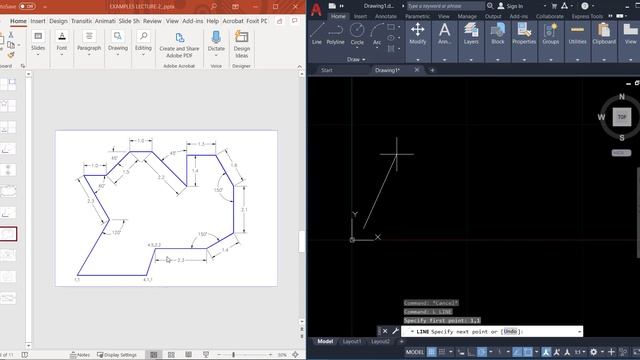Open the Review tab in PowerPoint
The height and width of the screenshot is (360, 640).
pos(152,21)
